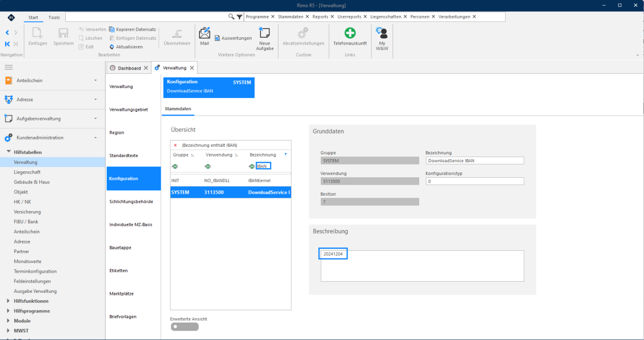The height and width of the screenshot is (340, 644).
Task: Switch to the Tools ribbon tab
Action: (54, 18)
